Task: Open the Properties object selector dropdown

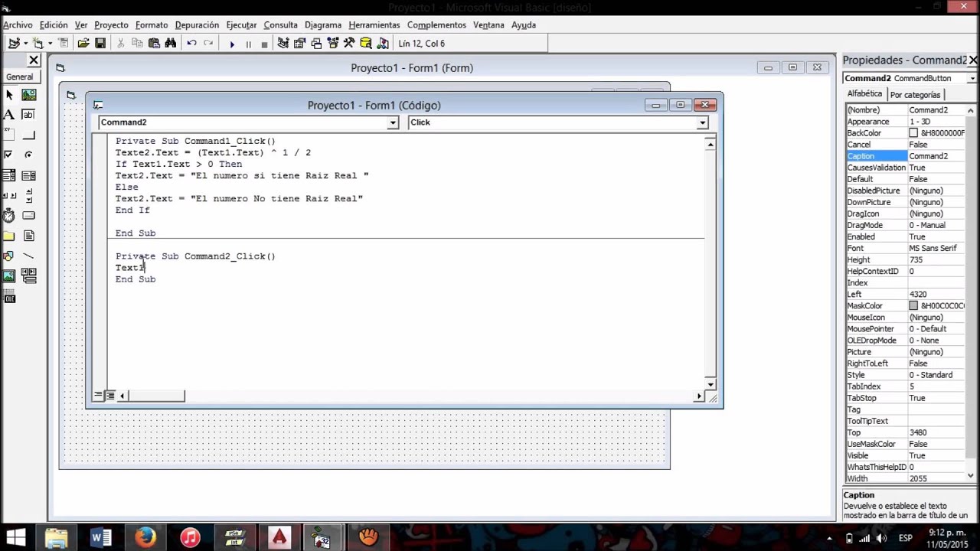Action: point(972,78)
